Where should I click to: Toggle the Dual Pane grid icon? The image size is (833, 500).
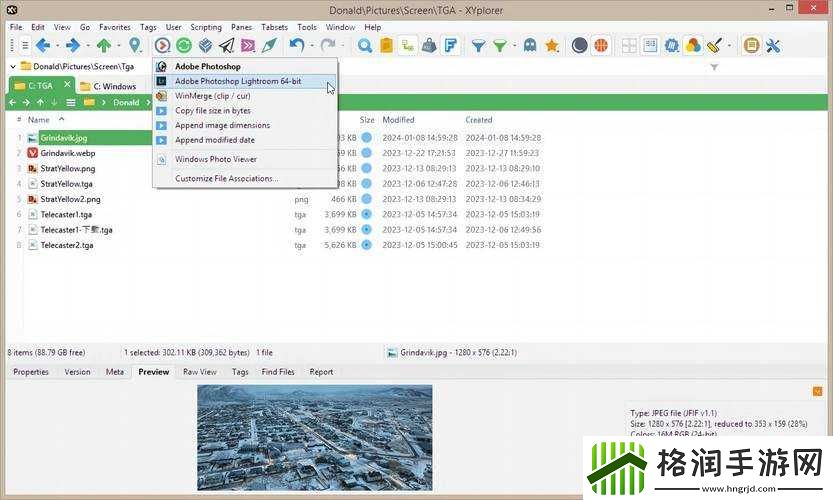coord(629,46)
